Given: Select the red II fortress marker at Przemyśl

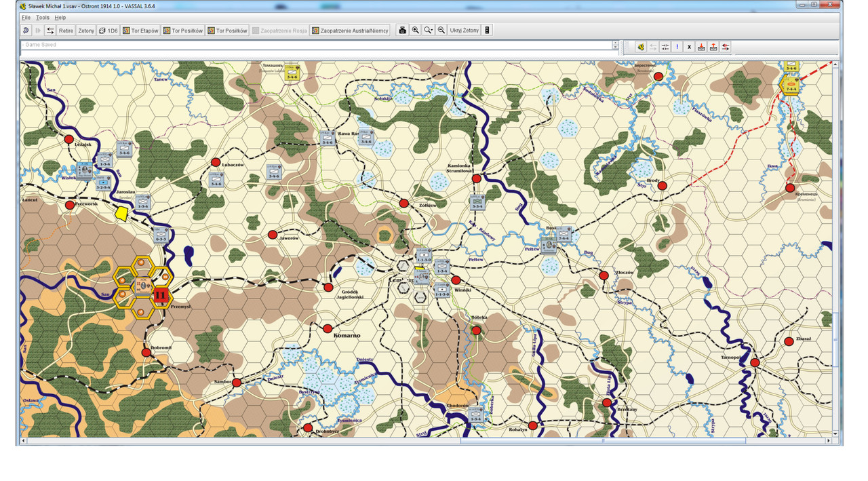Looking at the screenshot, I should coord(161,295).
